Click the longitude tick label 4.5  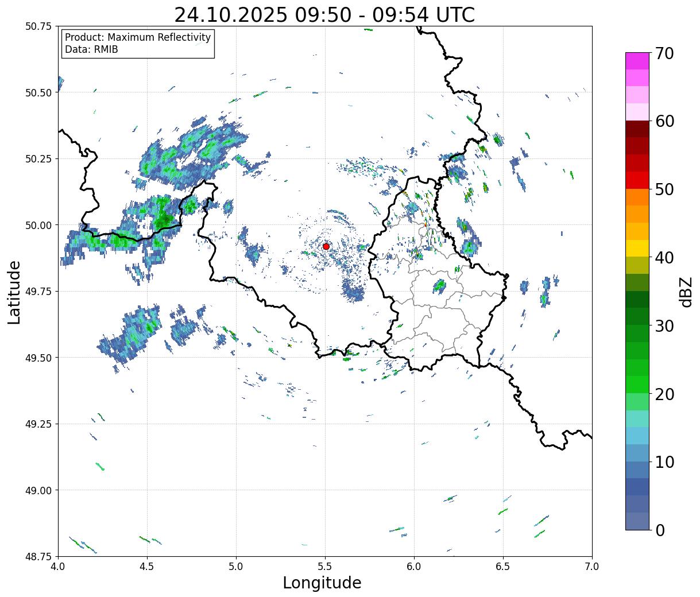click(x=147, y=567)
